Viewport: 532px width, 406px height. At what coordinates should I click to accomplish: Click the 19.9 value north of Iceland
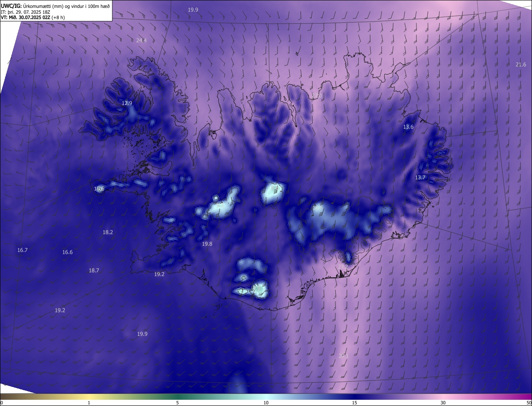[x=193, y=9]
